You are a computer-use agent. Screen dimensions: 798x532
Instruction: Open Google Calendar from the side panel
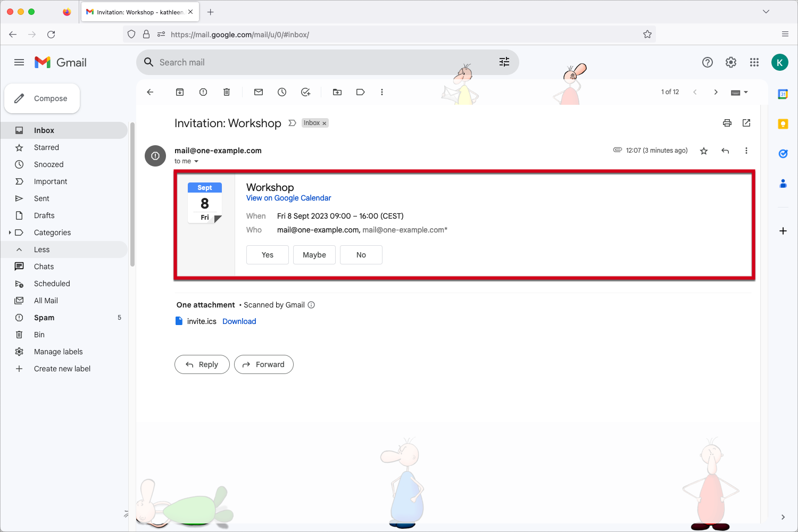[783, 94]
